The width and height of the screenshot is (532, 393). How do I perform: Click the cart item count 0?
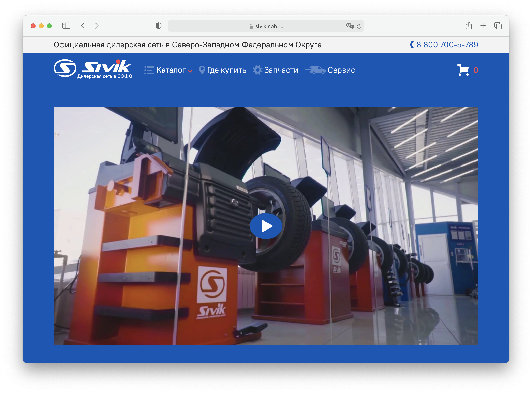click(476, 70)
